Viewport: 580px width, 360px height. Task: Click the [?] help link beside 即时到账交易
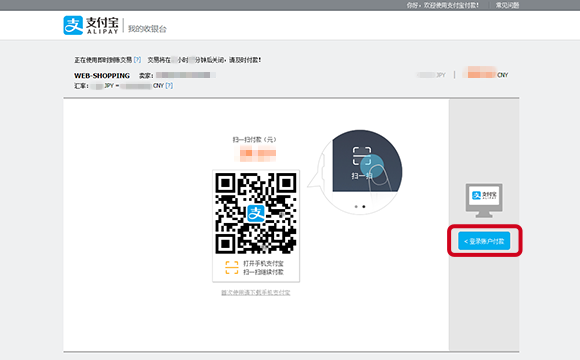click(x=137, y=60)
